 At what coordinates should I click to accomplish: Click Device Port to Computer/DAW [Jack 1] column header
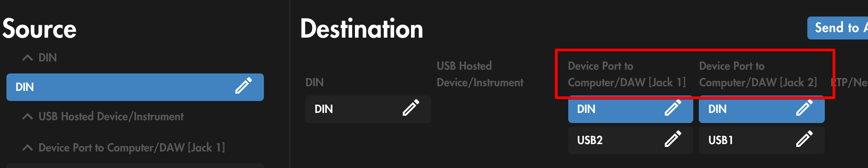[627, 74]
